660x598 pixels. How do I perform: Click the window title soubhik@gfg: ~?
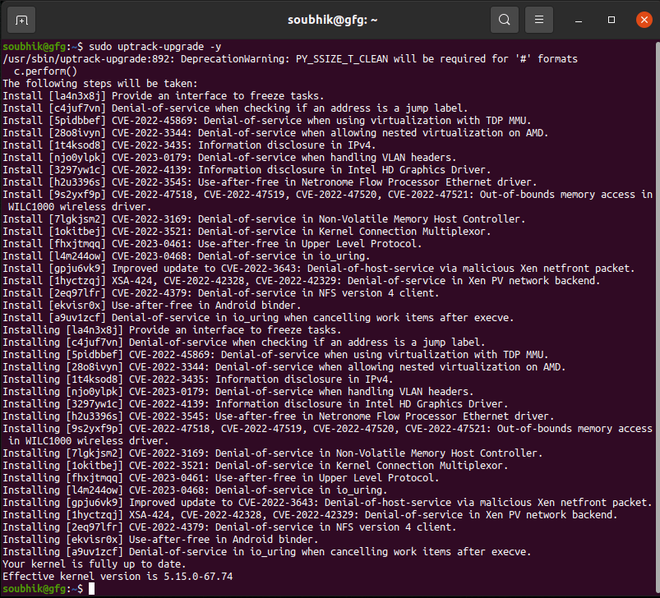pos(333,20)
